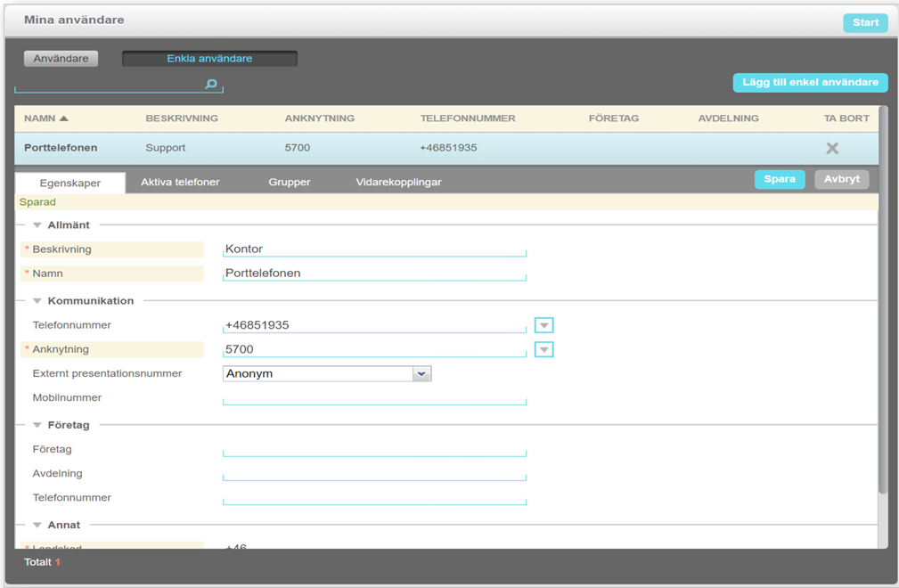
Task: Edit the Namn field containing Porttelefonen
Action: click(374, 274)
